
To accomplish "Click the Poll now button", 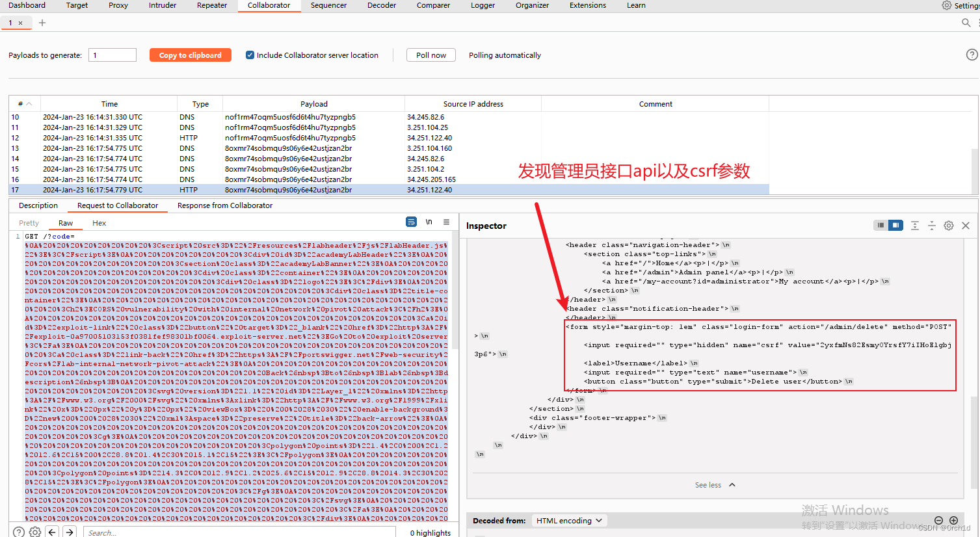I will pyautogui.click(x=431, y=55).
